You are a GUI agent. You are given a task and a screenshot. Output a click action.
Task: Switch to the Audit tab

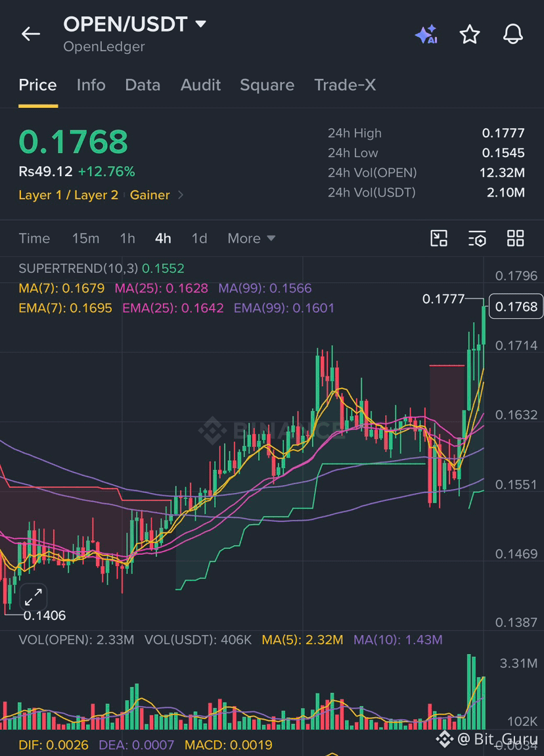click(200, 85)
